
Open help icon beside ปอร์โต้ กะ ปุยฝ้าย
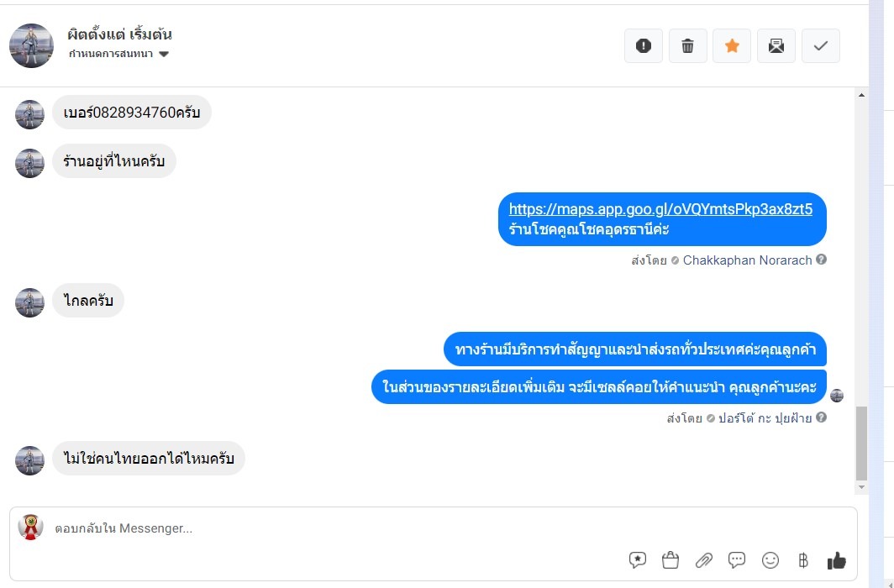(821, 417)
